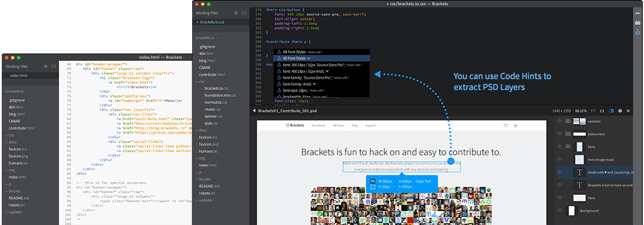Click the GitHub icon in the PSD preview
Image resolution: width=644 pixels, height=225 pixels.
click(505, 125)
